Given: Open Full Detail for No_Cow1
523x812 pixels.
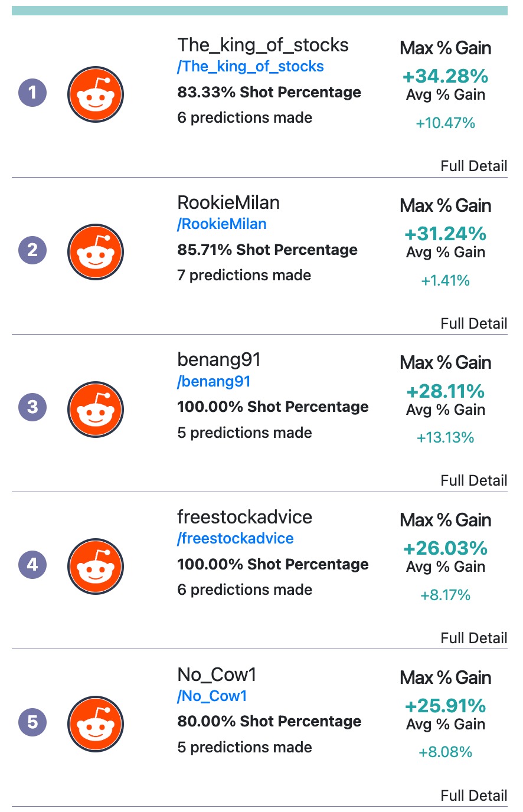Looking at the screenshot, I should coord(474,796).
